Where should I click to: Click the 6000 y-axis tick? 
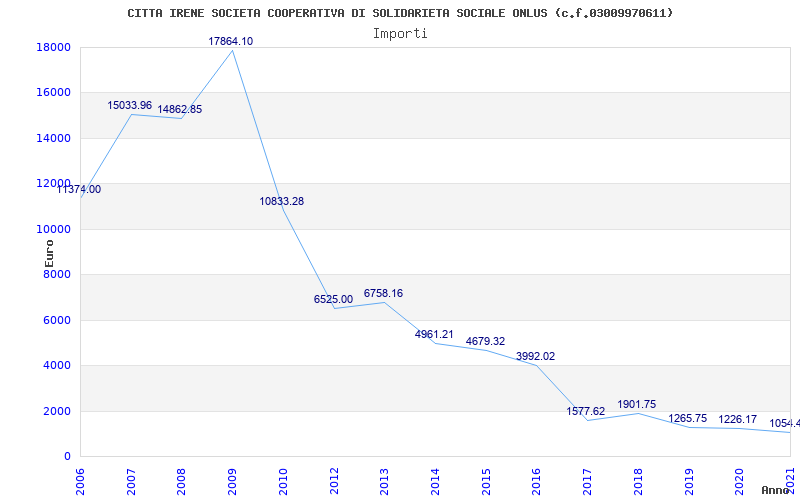pyautogui.click(x=57, y=320)
